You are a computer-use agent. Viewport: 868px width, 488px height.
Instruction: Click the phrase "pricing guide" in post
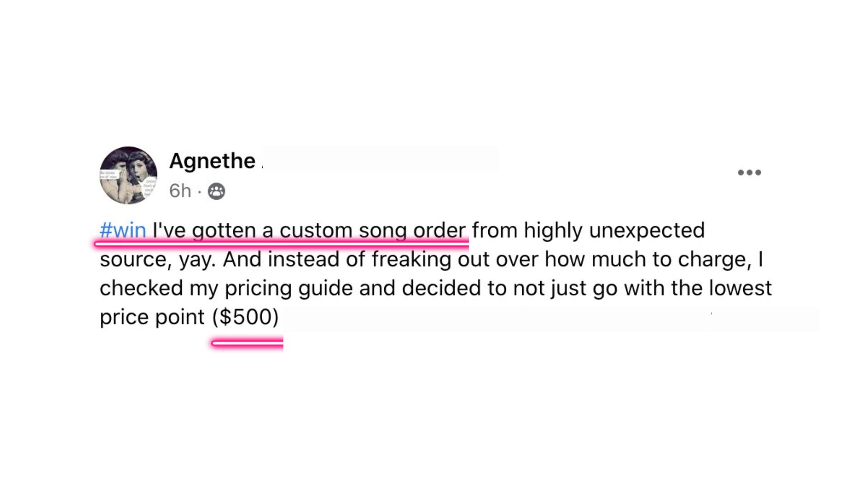pos(288,288)
